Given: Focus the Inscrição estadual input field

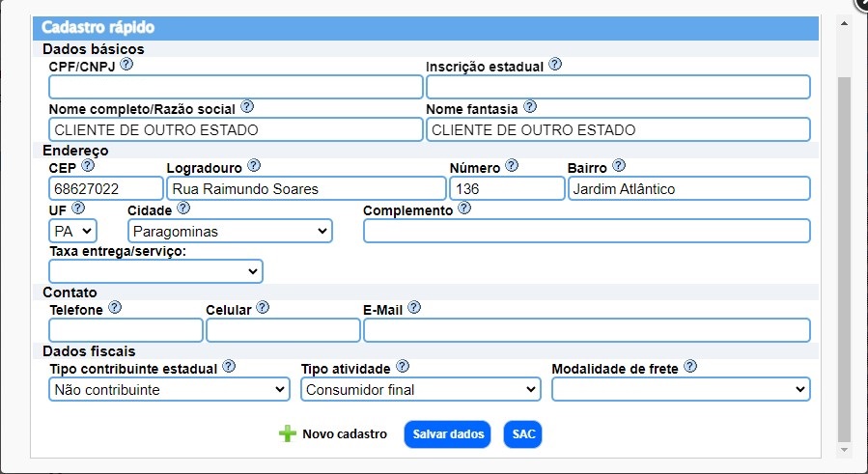Looking at the screenshot, I should (x=618, y=87).
